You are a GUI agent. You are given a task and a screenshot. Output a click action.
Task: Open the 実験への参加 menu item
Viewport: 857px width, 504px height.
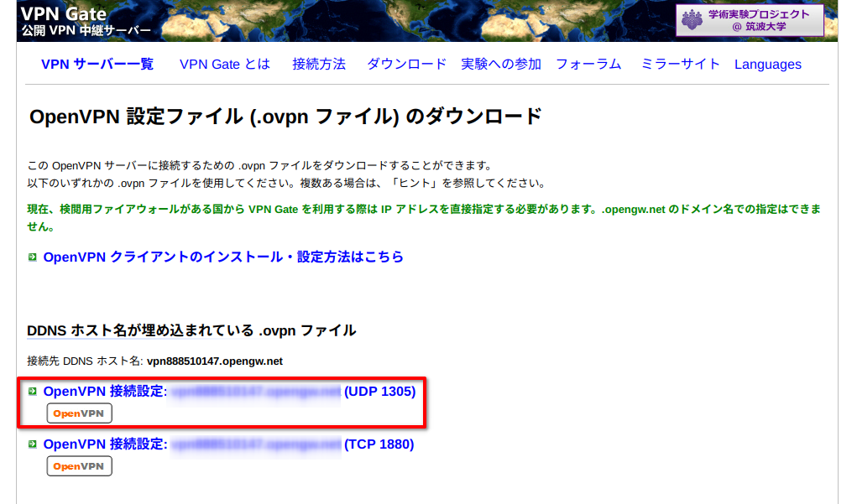501,65
